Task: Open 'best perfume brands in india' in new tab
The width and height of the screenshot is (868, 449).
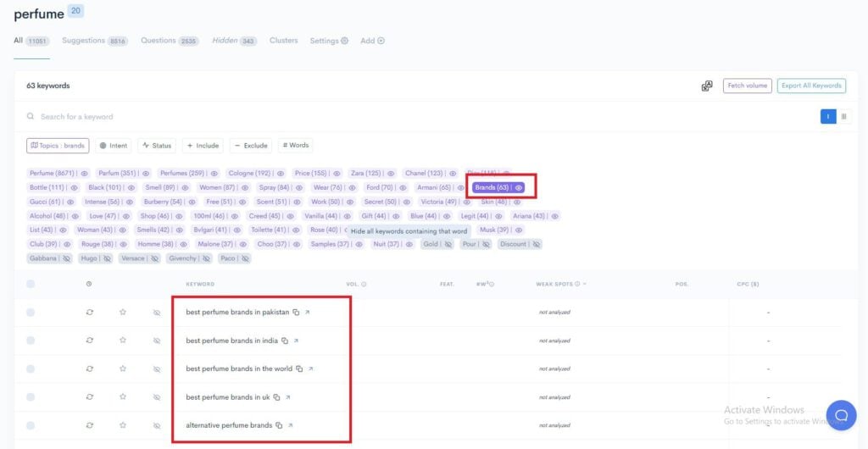Action: point(296,341)
